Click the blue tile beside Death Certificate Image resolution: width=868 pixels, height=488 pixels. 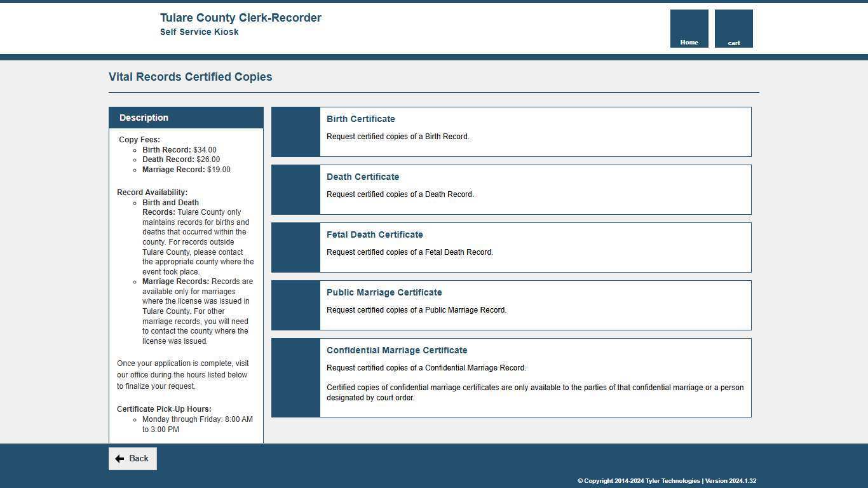tap(295, 189)
